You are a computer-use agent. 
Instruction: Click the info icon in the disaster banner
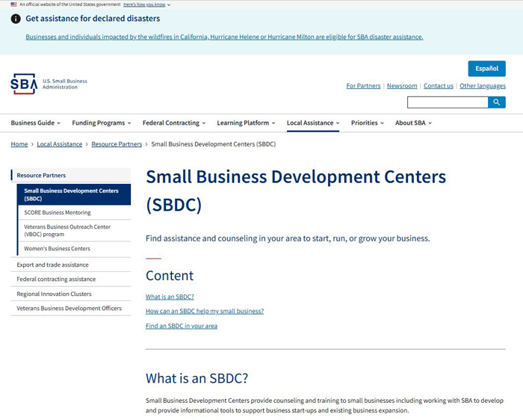pyautogui.click(x=16, y=19)
